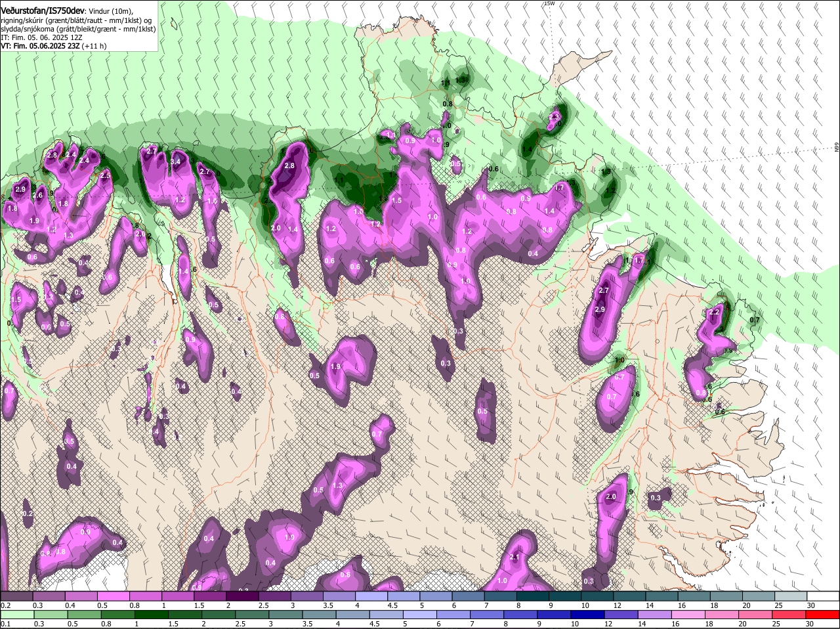Select the 'Vindur (10m)' text in the header
This screenshot has width=840, height=629.
pos(110,11)
